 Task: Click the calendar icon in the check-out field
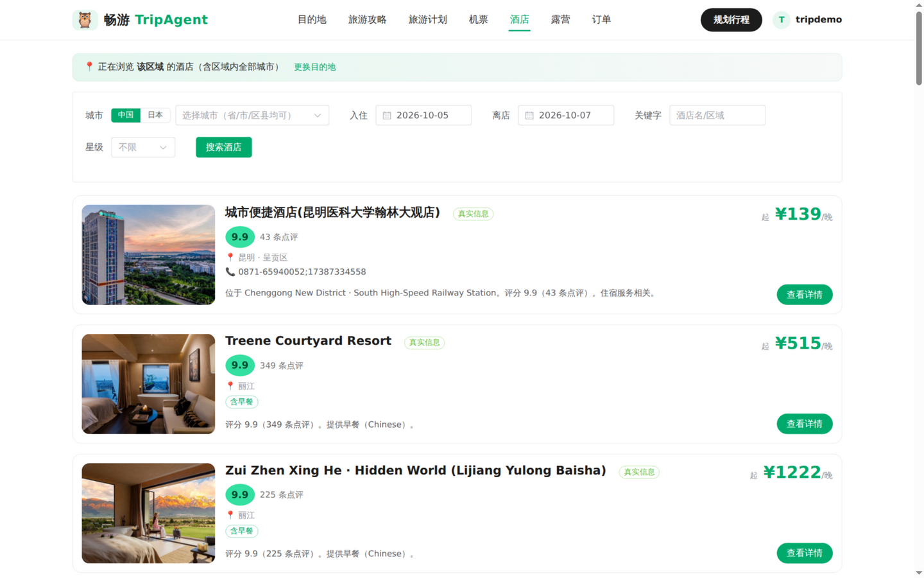[529, 116]
